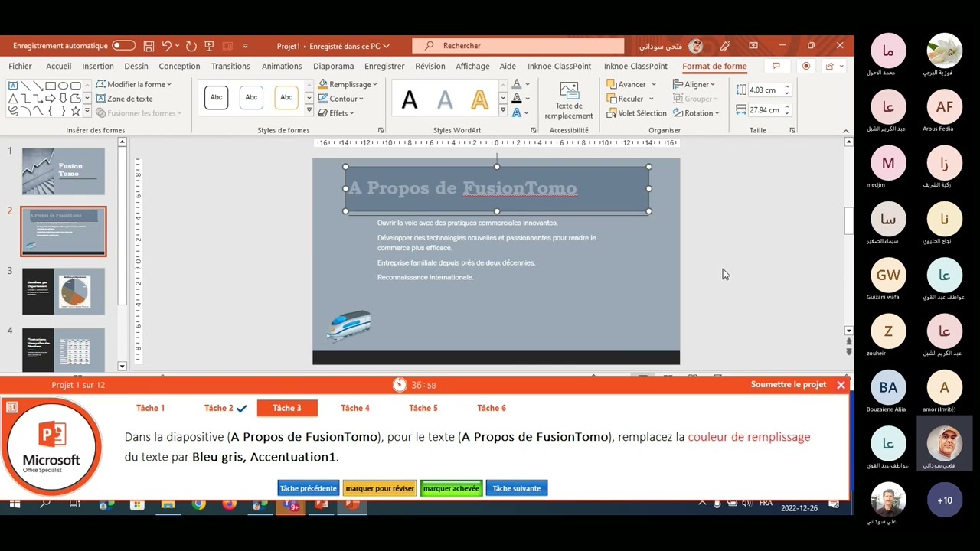Viewport: 980px width, 551px height.
Task: Click the Tâche précédente button
Action: click(309, 488)
